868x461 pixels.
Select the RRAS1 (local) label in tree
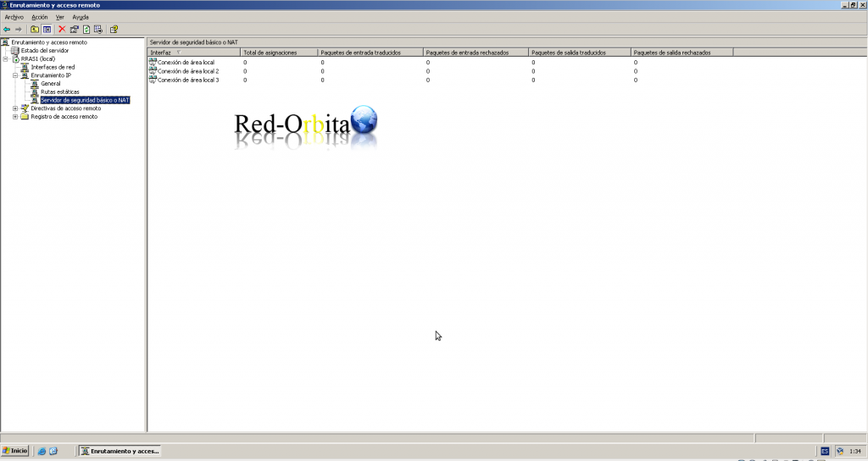coord(38,58)
